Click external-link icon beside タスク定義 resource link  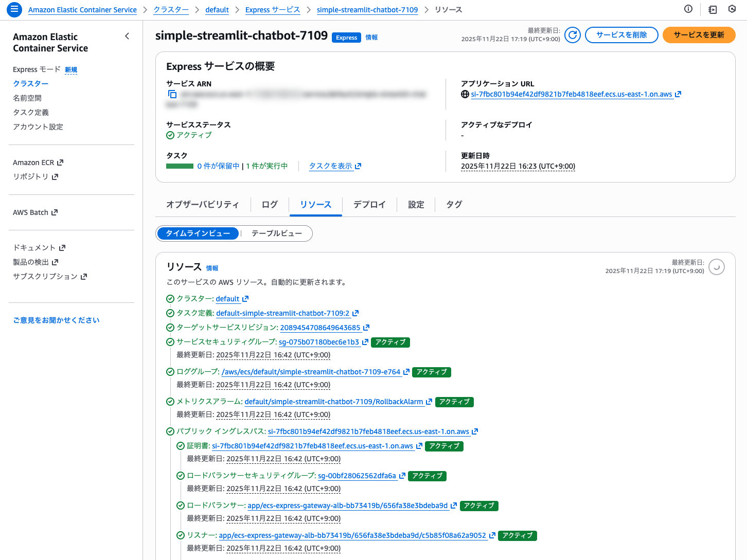tap(355, 313)
